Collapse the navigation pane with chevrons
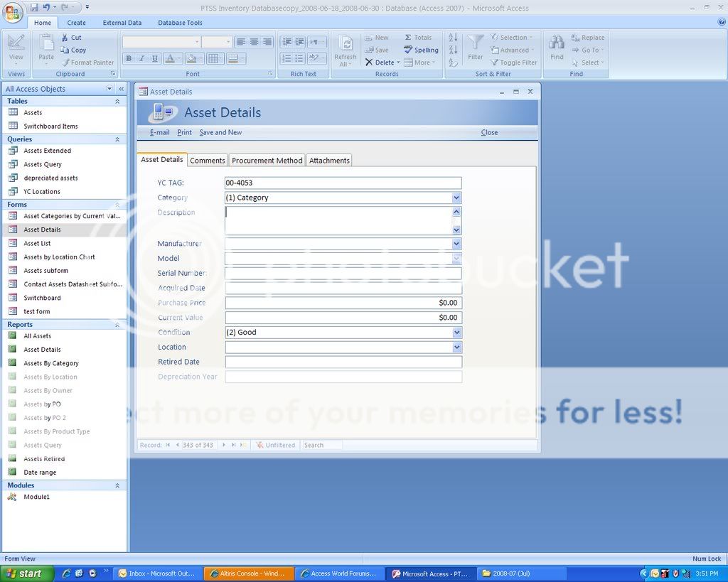Screen dimensions: 728x582 click(x=121, y=89)
